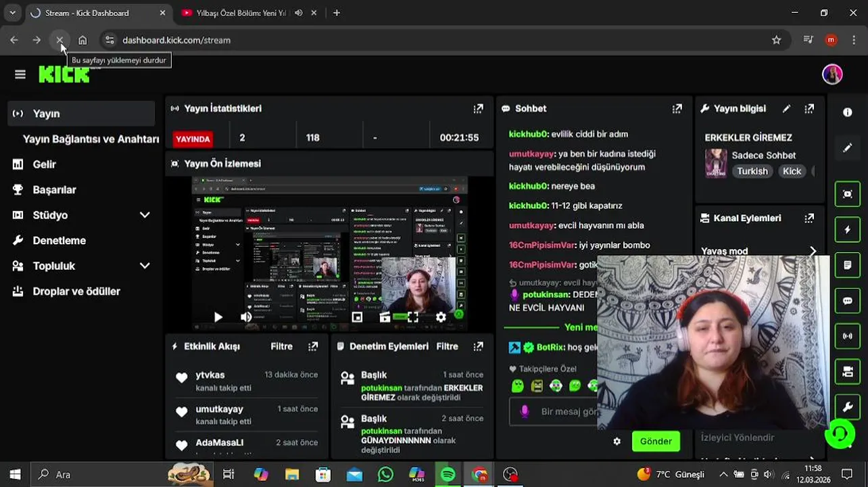Click the Sadece Sohbet category thumbnail
This screenshot has width=868, height=487.
point(716,163)
